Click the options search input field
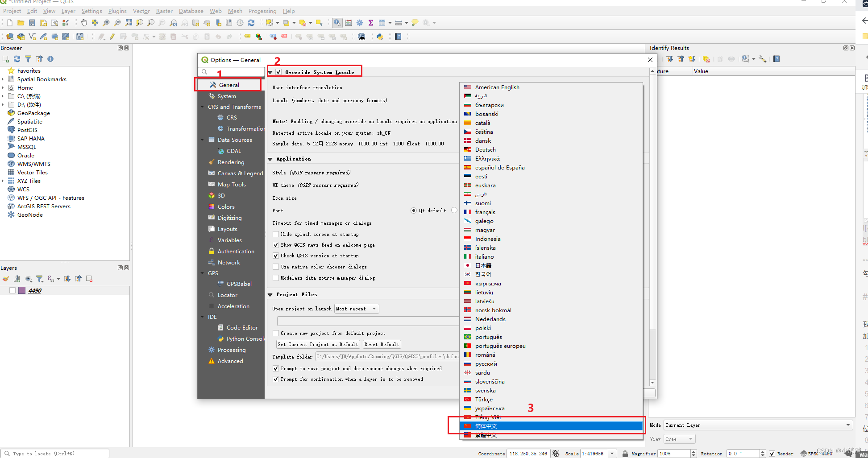Viewport: 868px width, 458px height. (x=232, y=72)
